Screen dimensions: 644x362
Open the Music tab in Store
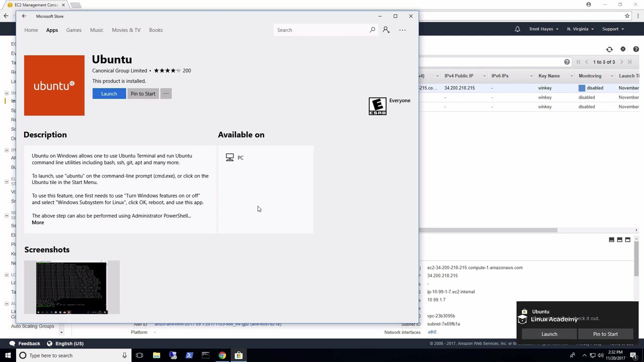(97, 30)
